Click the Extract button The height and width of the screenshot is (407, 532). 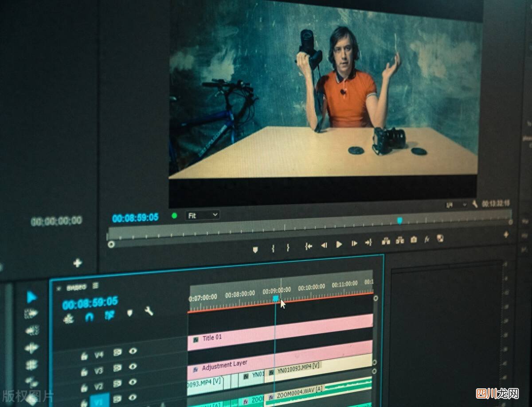coord(400,240)
